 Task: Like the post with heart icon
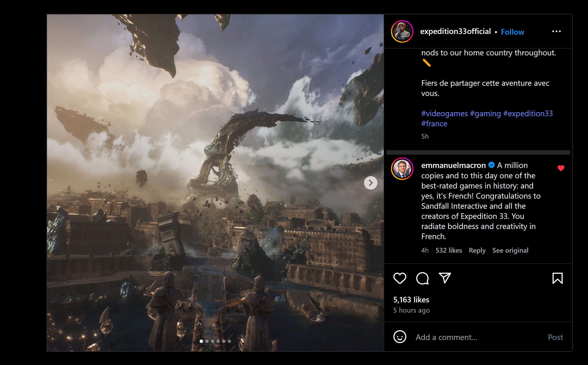tap(400, 278)
